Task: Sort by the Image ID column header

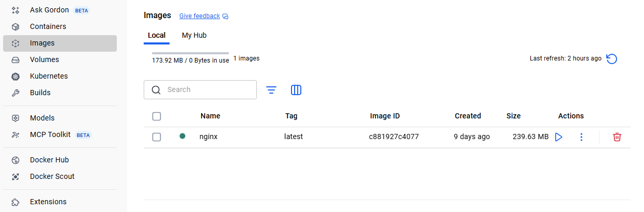Action: (385, 116)
